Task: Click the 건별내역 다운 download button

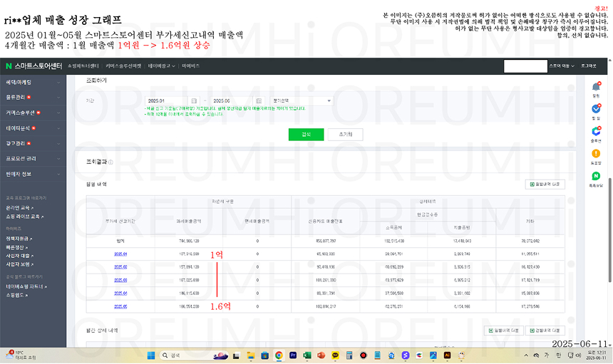Action: pos(545,331)
